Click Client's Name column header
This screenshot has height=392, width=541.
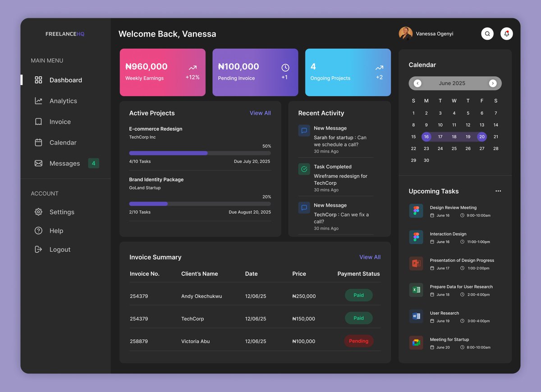click(x=199, y=273)
